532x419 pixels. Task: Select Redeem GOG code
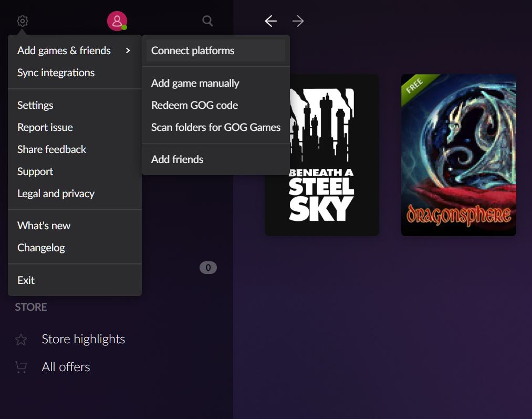pos(216,105)
